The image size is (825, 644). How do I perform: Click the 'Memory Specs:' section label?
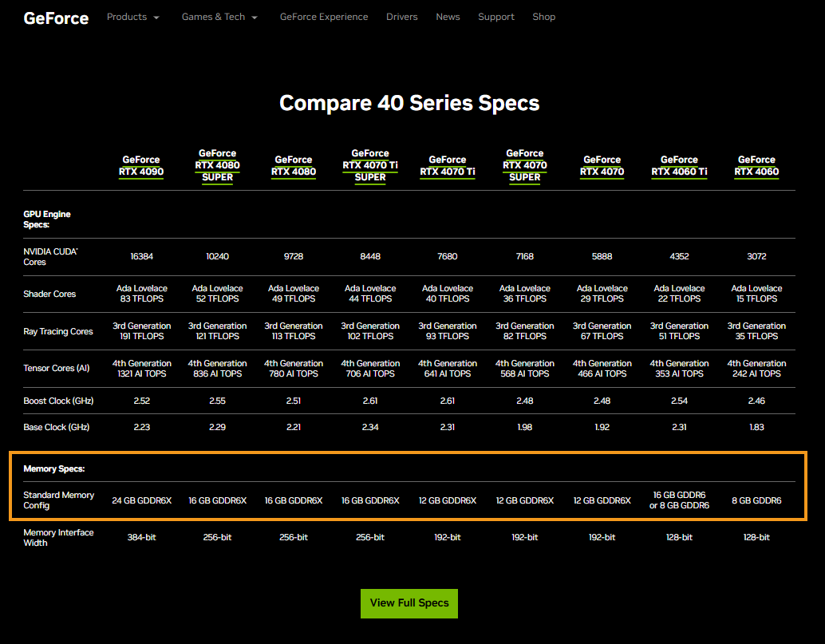tap(53, 468)
